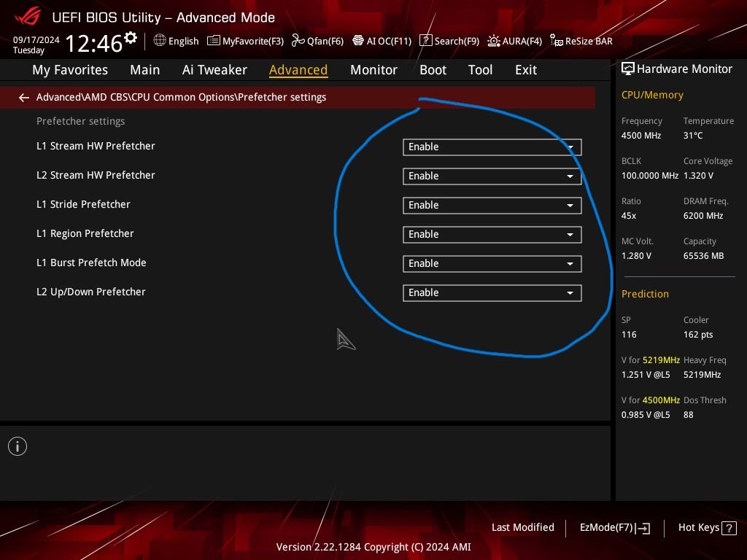Click the globe language icon
The image size is (747, 560).
(160, 41)
